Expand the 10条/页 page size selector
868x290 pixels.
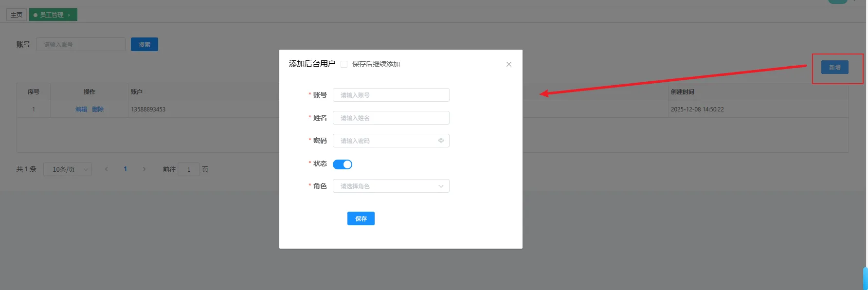coord(67,169)
